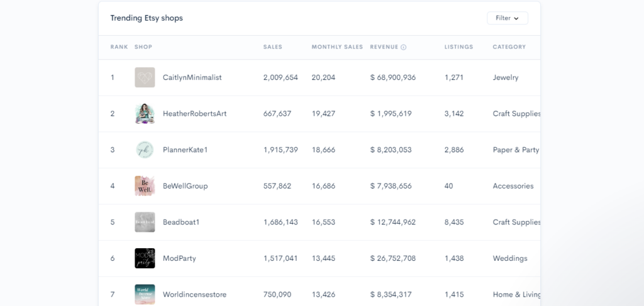Click HeatherRobertsArt shop avatar

coord(145,114)
